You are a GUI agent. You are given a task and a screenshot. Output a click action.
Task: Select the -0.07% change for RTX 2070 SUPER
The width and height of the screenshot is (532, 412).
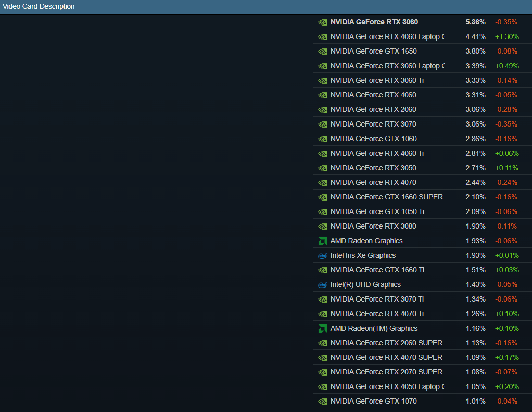506,372
